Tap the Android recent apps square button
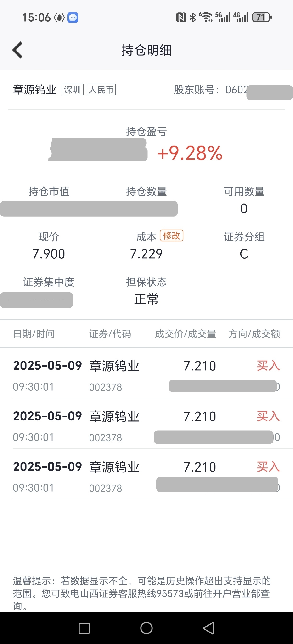The height and width of the screenshot is (644, 293). pyautogui.click(x=84, y=628)
